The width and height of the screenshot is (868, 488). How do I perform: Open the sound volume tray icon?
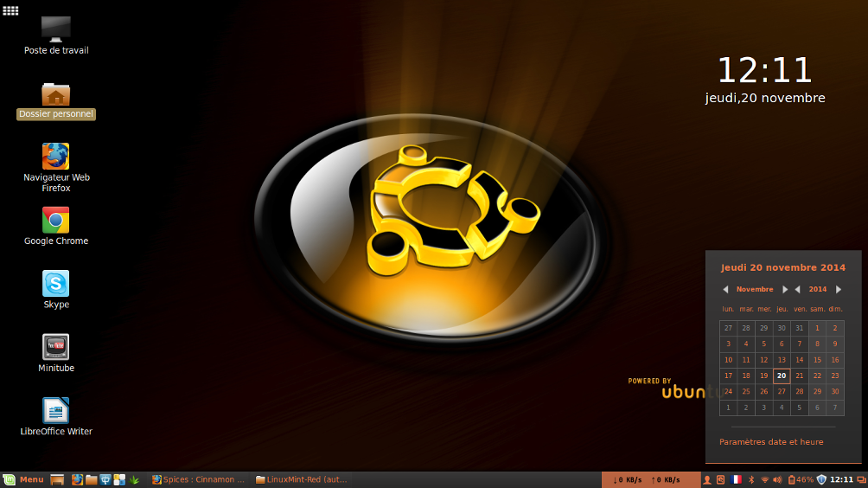coord(777,479)
